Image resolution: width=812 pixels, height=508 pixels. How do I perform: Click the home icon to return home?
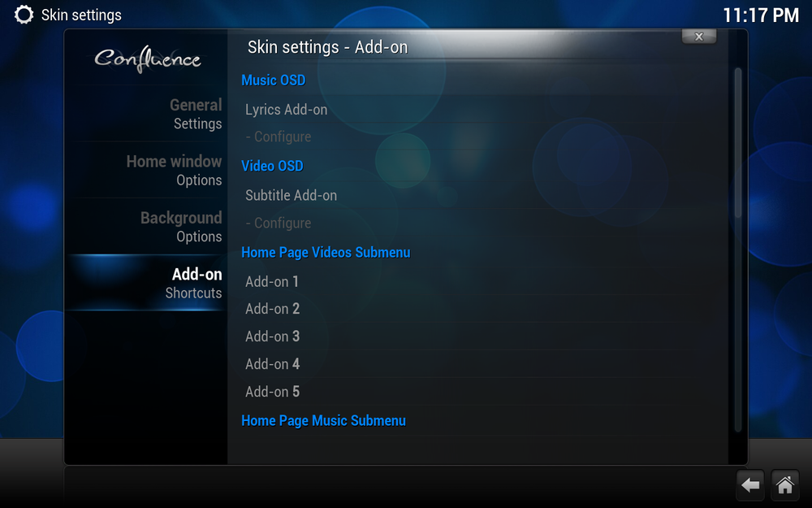click(x=784, y=485)
